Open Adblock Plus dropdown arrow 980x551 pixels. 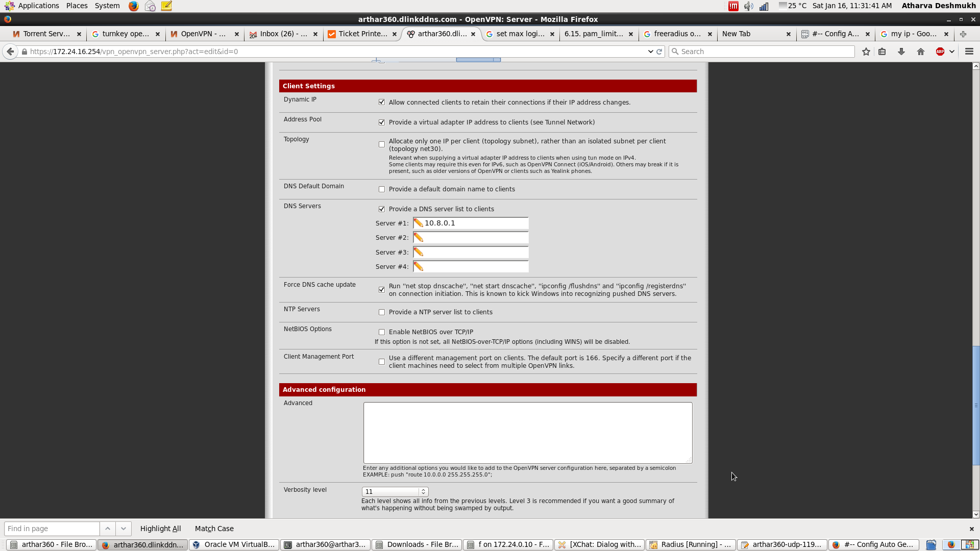coord(952,52)
